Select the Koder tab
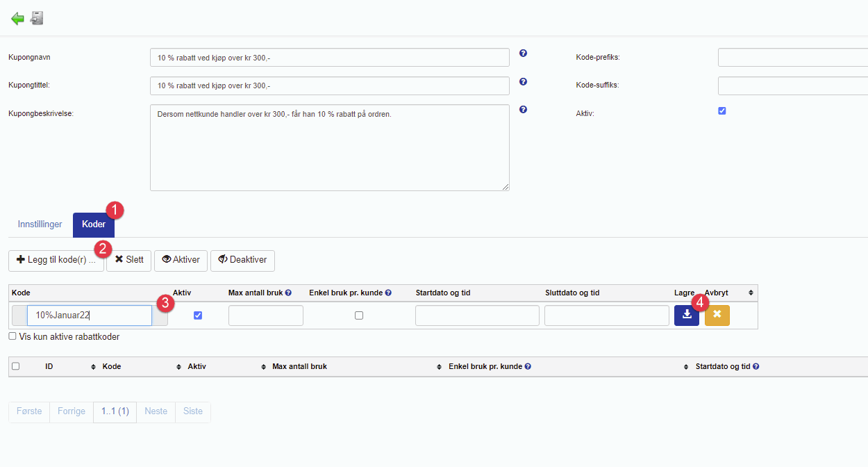 click(94, 224)
